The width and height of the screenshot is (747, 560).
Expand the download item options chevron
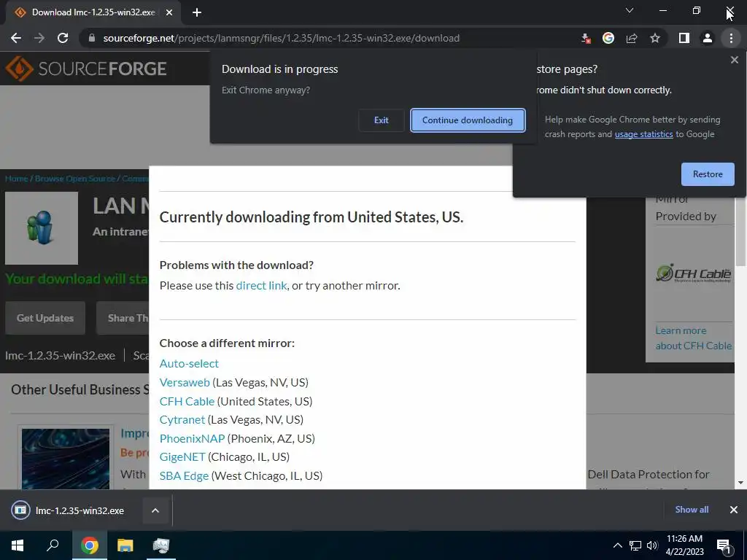tap(155, 510)
